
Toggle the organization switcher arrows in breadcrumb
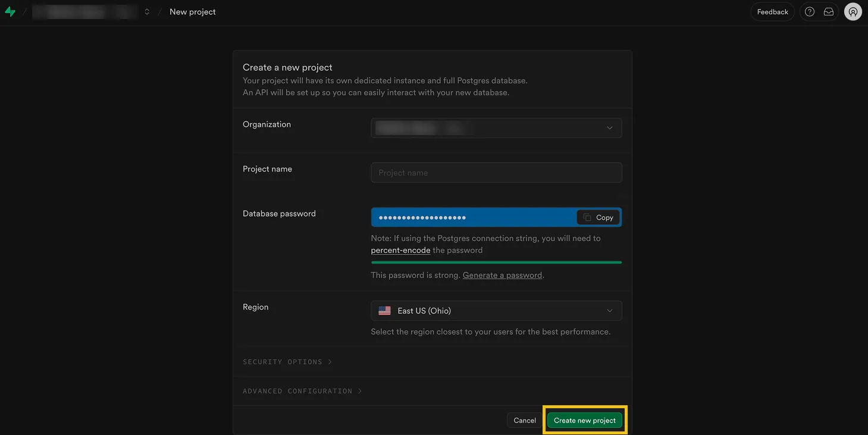pyautogui.click(x=147, y=12)
